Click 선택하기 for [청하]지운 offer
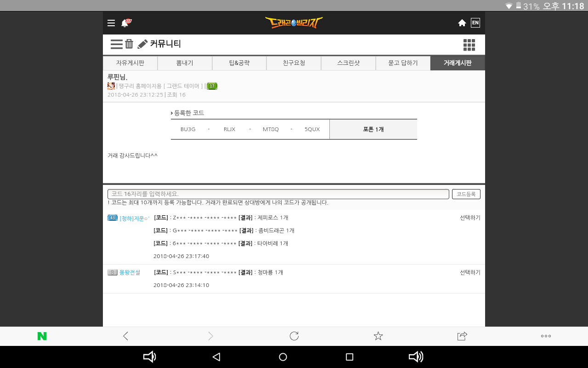This screenshot has width=588, height=368. click(470, 218)
